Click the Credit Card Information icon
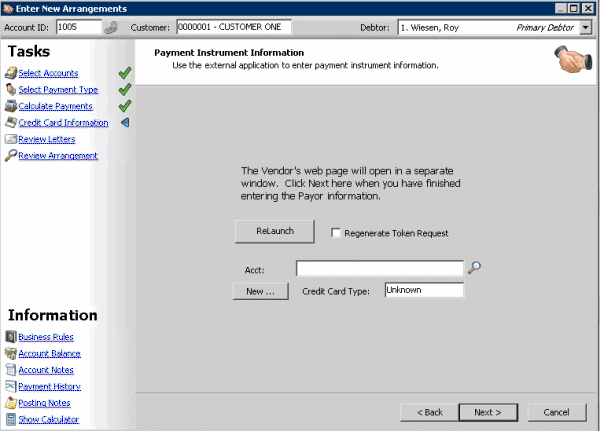The image size is (600, 431). click(11, 122)
